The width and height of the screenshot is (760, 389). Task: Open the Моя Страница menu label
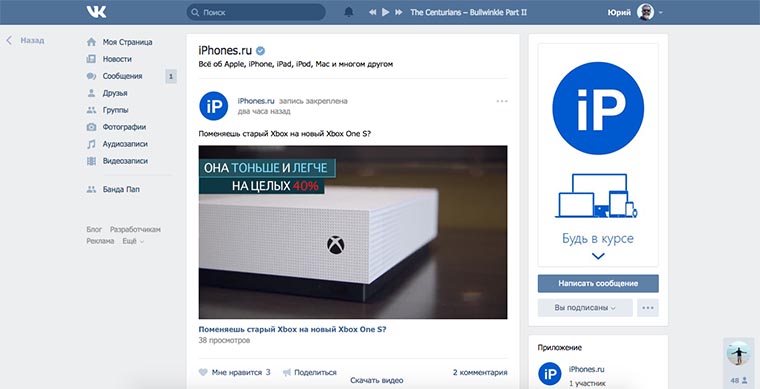tap(127, 42)
